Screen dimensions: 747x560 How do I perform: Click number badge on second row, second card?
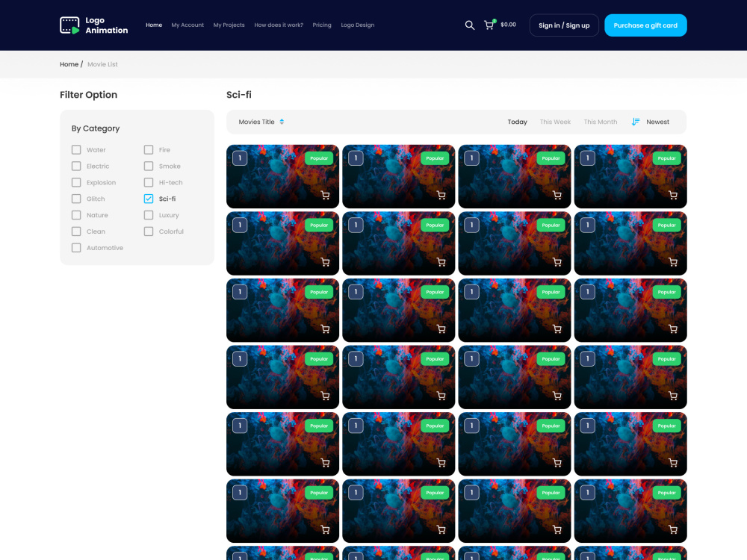click(x=356, y=225)
